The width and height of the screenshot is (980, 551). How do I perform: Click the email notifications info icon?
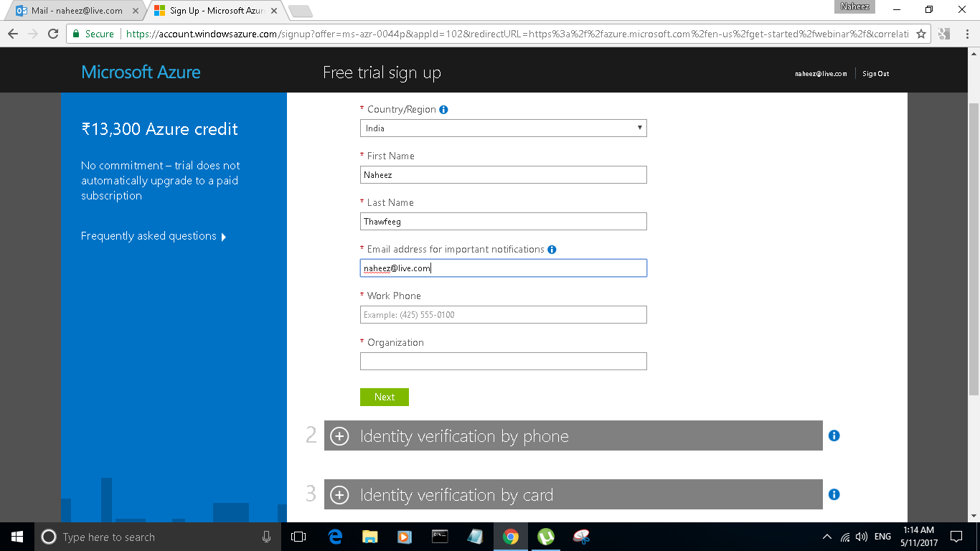click(x=552, y=250)
